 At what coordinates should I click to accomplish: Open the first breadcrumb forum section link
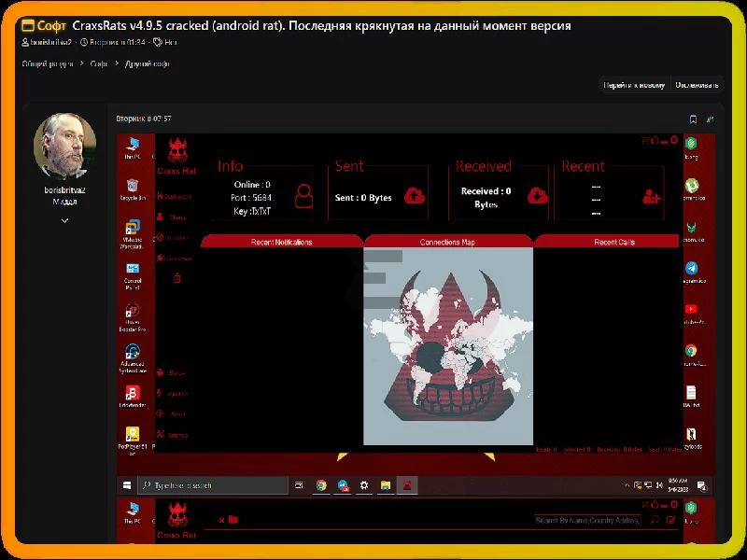48,63
